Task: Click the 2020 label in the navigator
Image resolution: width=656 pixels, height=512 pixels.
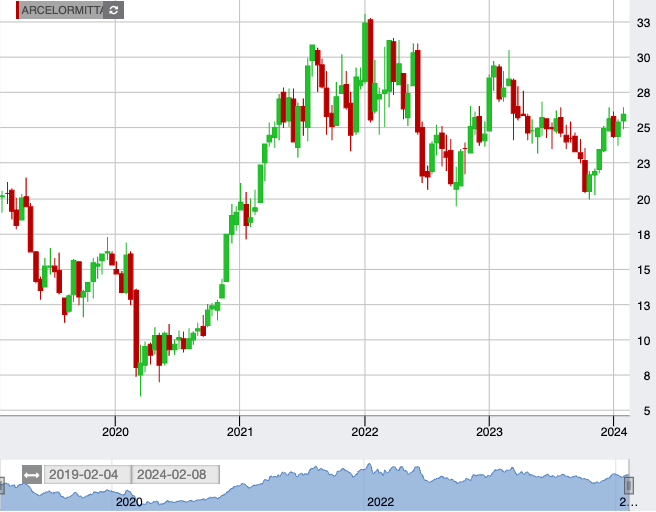Action: click(129, 502)
